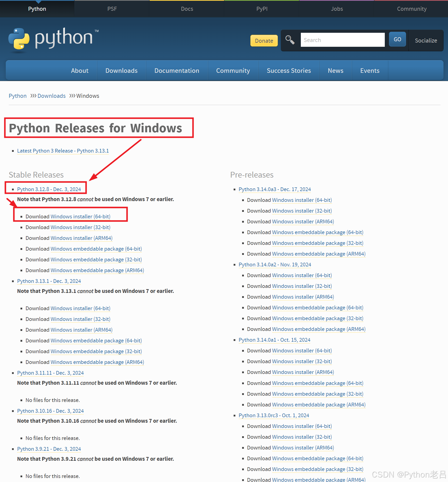The width and height of the screenshot is (448, 482).
Task: Click the Search input field
Action: pos(343,40)
